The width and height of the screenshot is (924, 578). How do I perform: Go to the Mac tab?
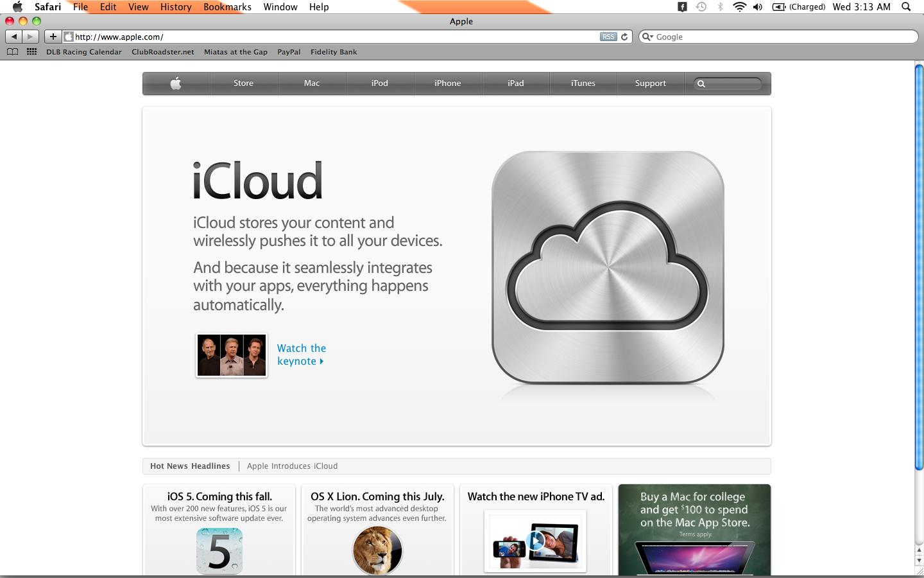(x=312, y=83)
